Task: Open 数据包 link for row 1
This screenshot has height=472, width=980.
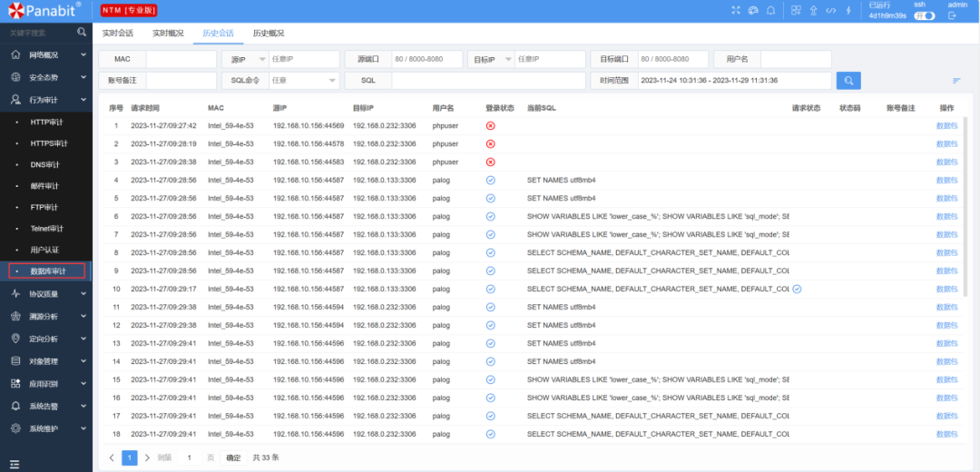Action: tap(946, 125)
